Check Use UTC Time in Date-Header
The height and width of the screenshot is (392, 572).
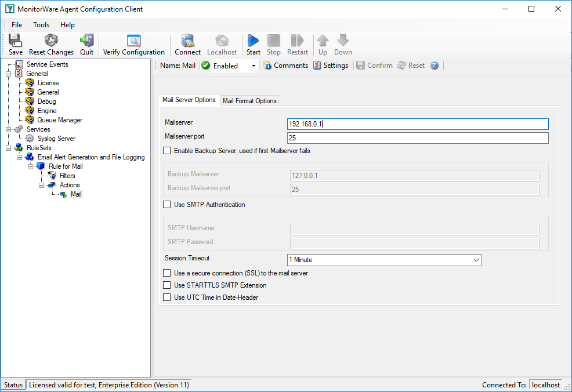(166, 297)
